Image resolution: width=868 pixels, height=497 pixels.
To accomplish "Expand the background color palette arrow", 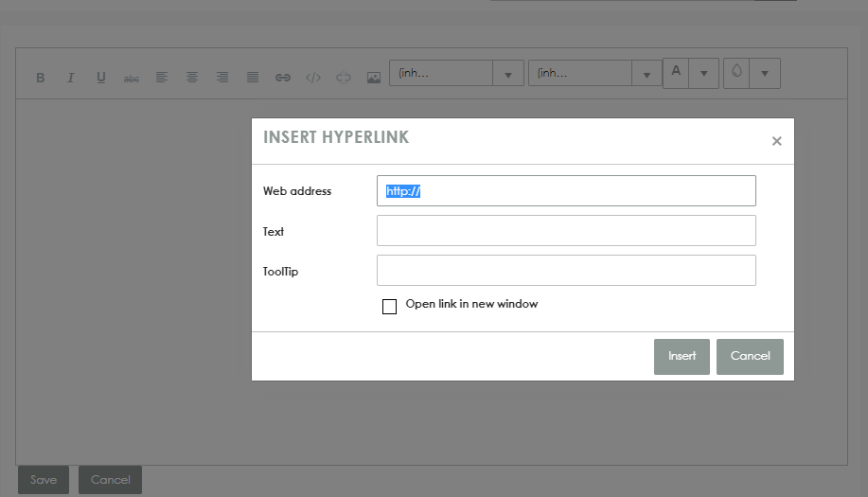I will pos(765,73).
